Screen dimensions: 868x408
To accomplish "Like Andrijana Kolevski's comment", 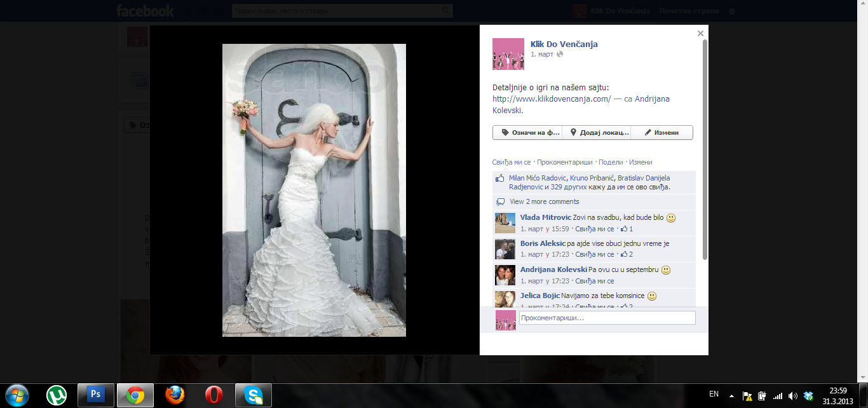I will tap(595, 281).
